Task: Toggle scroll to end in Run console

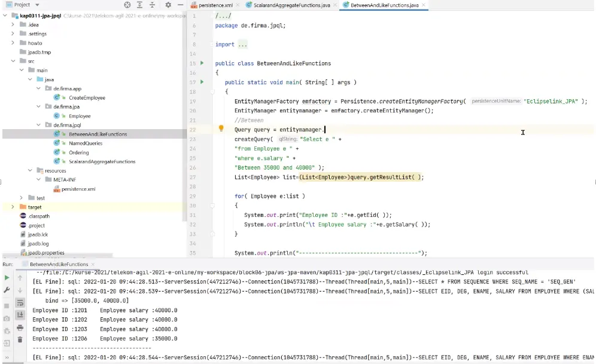Action: [20, 314]
